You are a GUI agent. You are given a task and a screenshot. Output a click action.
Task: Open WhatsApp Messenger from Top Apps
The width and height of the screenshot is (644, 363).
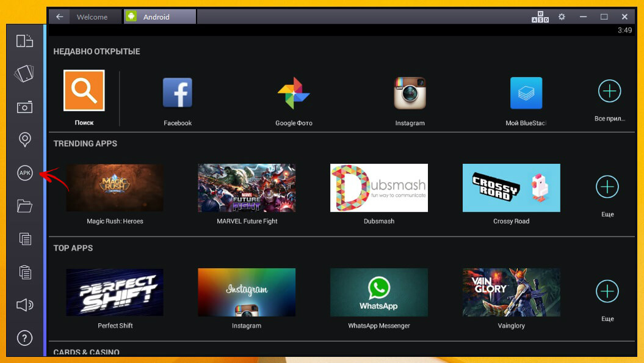[x=378, y=292]
